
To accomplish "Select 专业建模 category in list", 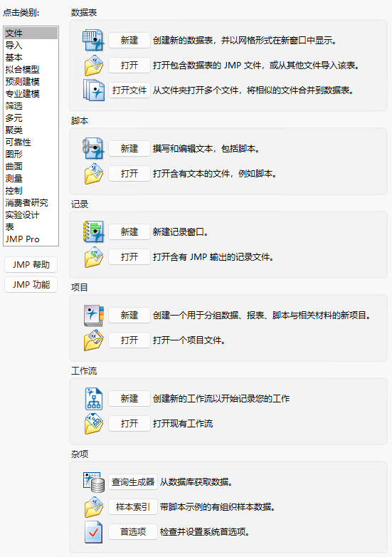I will [x=31, y=94].
